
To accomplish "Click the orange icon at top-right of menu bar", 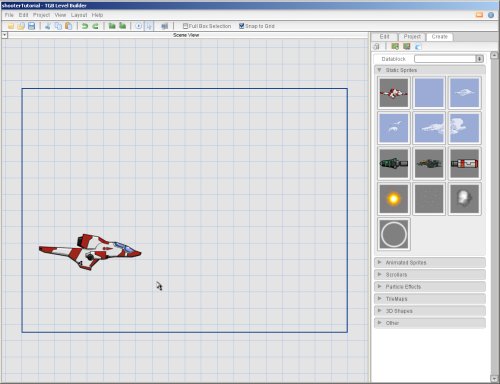I will click(479, 15).
